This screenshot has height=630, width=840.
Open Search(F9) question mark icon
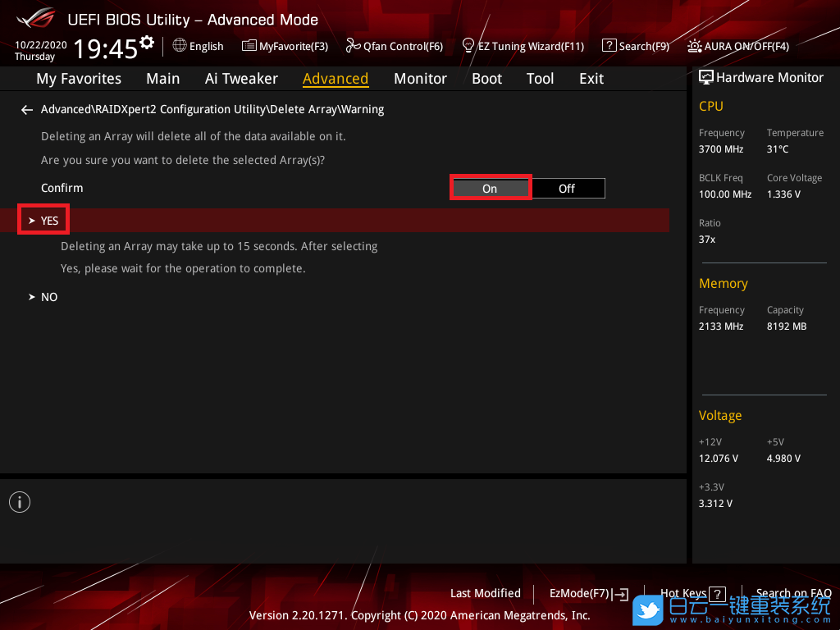click(x=609, y=46)
